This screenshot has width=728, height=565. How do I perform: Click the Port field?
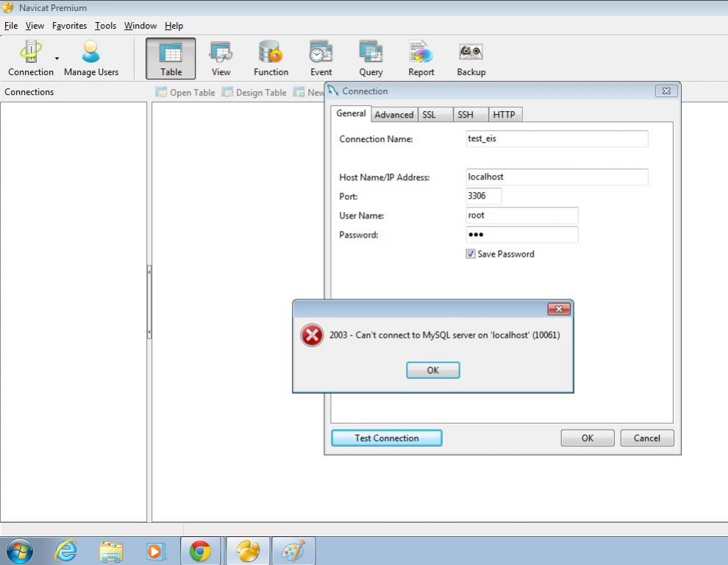(483, 196)
